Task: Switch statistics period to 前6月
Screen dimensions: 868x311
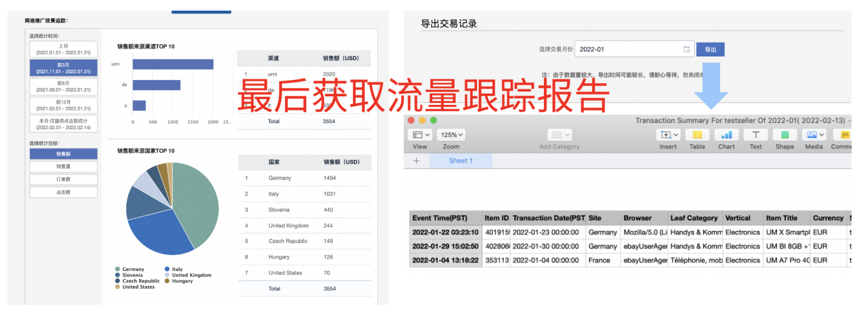Action: pyautogui.click(x=63, y=87)
